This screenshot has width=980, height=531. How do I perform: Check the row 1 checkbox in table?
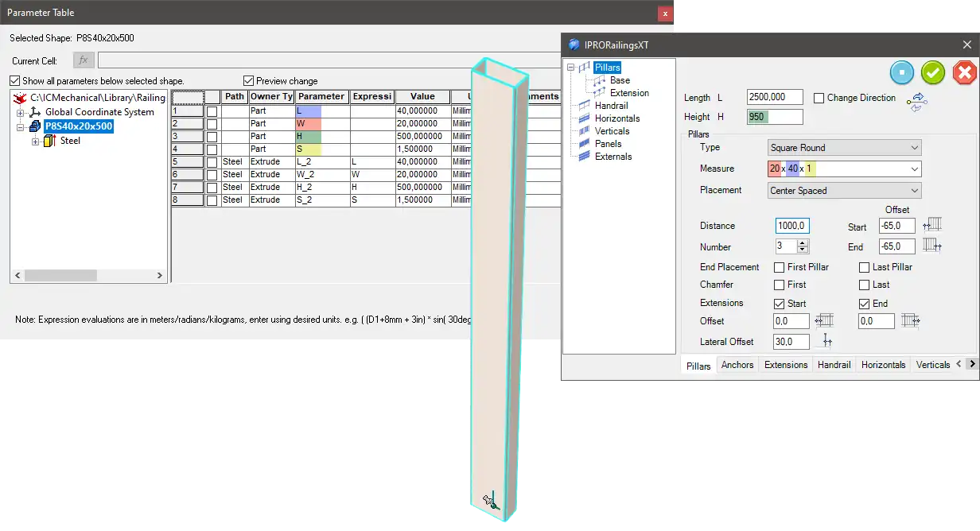tap(212, 112)
